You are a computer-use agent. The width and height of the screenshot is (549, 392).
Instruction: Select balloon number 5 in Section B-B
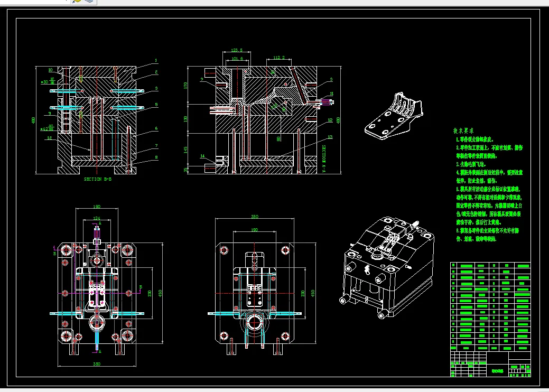(x=156, y=105)
